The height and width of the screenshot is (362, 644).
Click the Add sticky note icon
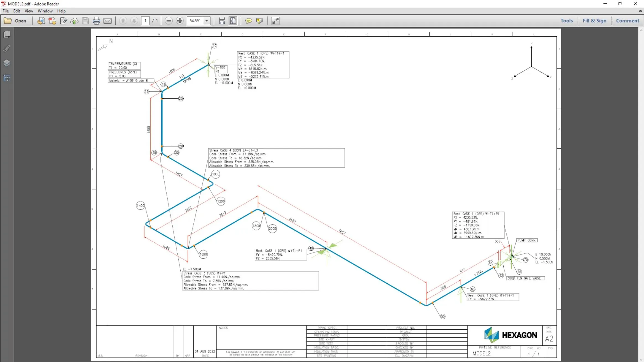[248, 21]
